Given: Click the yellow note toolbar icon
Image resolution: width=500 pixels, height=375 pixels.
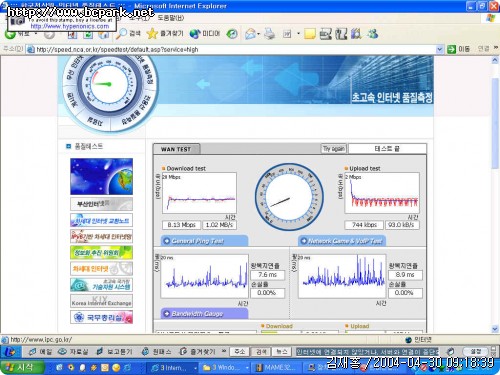Looking at the screenshot, I should 310,33.
